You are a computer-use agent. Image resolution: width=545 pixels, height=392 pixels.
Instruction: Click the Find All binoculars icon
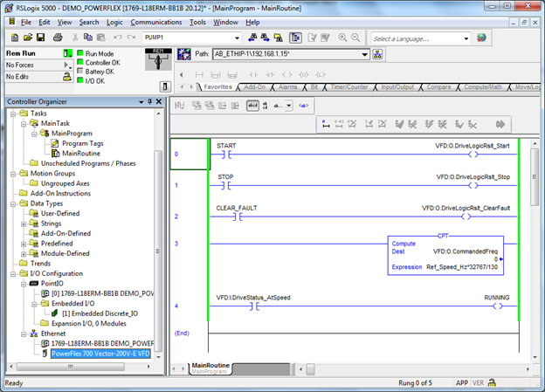(278, 38)
